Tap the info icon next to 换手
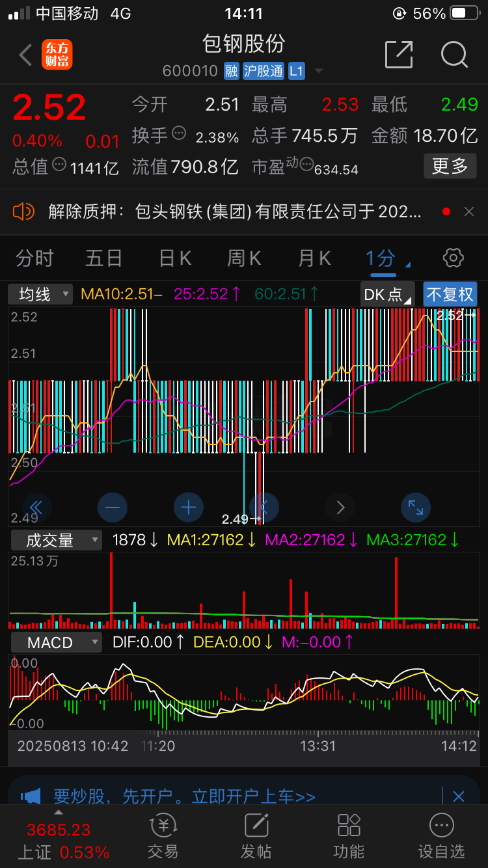Screen dimensions: 488x868 coord(179,133)
